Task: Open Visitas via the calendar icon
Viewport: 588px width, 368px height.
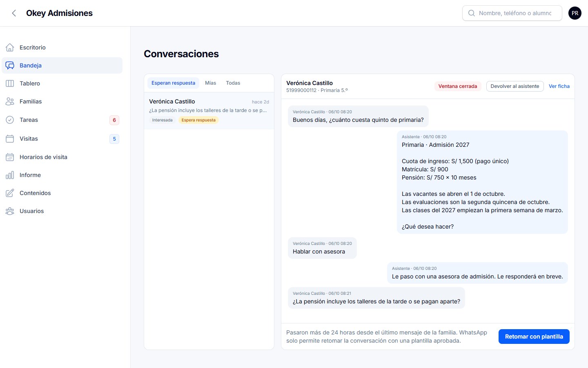Action: coord(10,139)
